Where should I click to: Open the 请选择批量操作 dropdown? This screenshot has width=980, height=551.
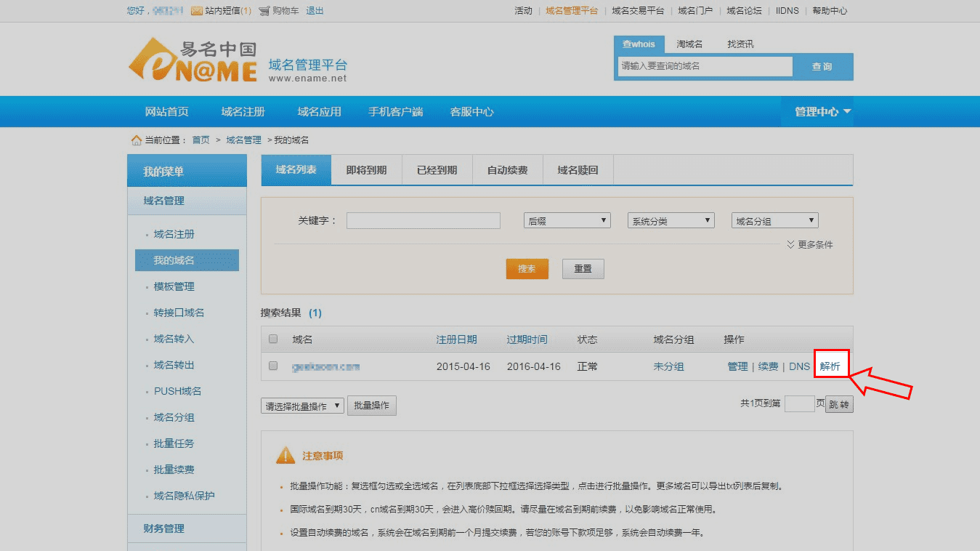[x=302, y=406]
